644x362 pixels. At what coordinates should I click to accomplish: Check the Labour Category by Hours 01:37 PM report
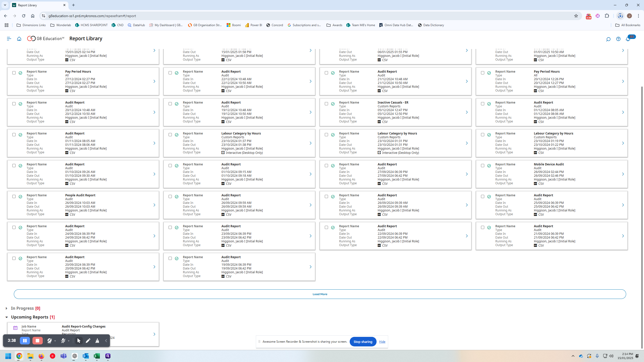coord(170,135)
